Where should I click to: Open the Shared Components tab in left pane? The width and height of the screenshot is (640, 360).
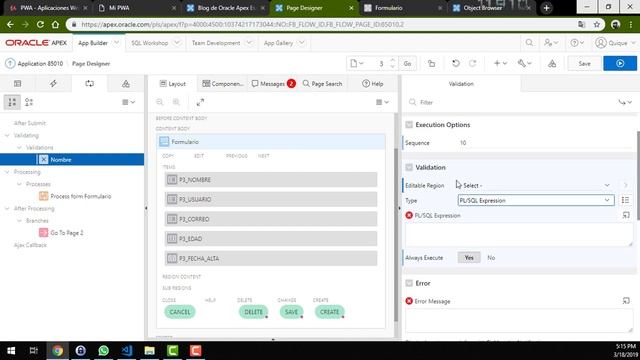click(126, 84)
